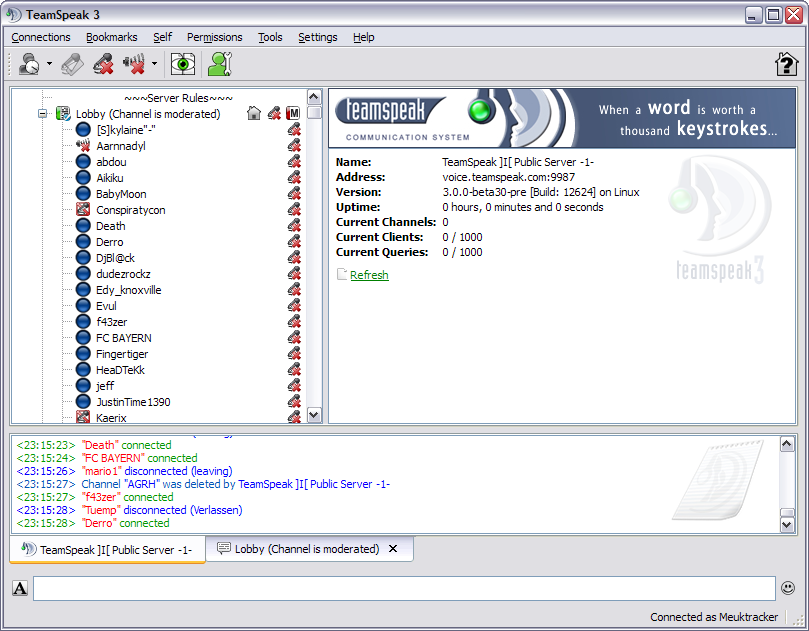Click the disconnect plug toolbar icon
This screenshot has height=631, width=809.
[x=73, y=64]
